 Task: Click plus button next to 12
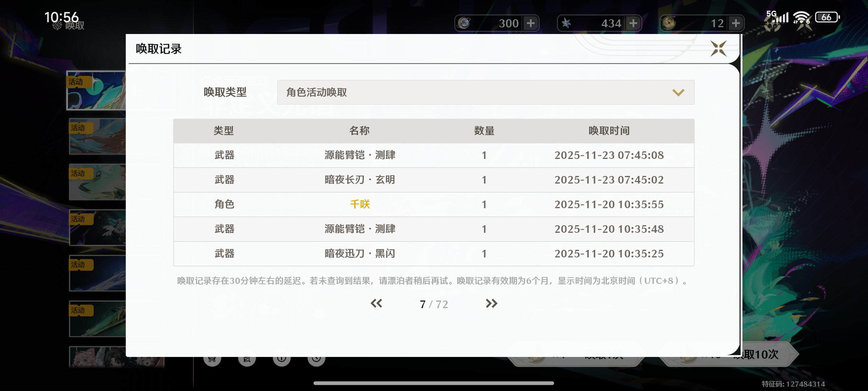click(x=736, y=24)
